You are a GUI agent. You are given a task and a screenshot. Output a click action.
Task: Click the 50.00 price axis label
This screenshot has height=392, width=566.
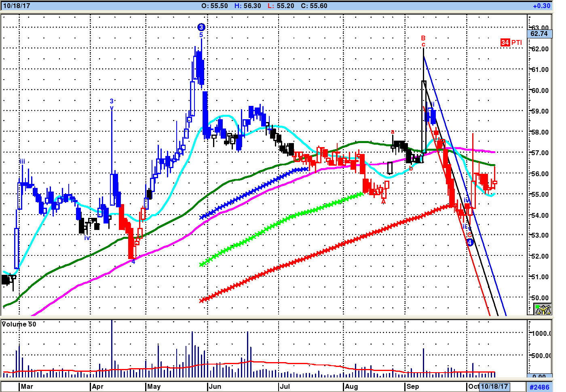tap(540, 298)
